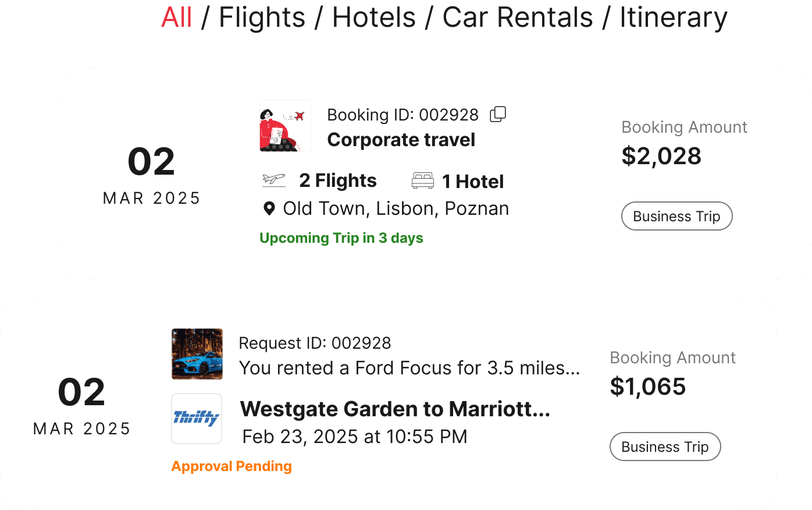Click the location pin icon near Old Town

click(269, 208)
